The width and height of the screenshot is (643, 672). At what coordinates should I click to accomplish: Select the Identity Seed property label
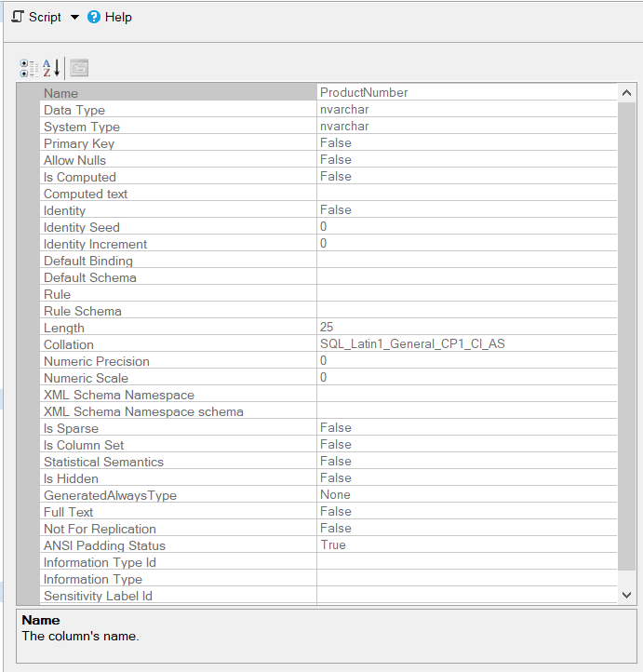click(82, 227)
